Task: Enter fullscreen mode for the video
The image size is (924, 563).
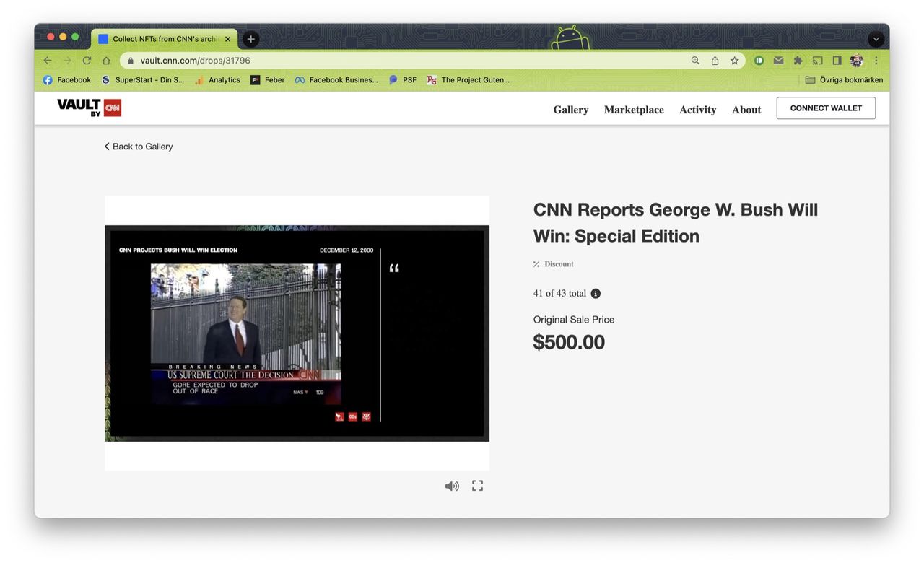Action: click(477, 486)
